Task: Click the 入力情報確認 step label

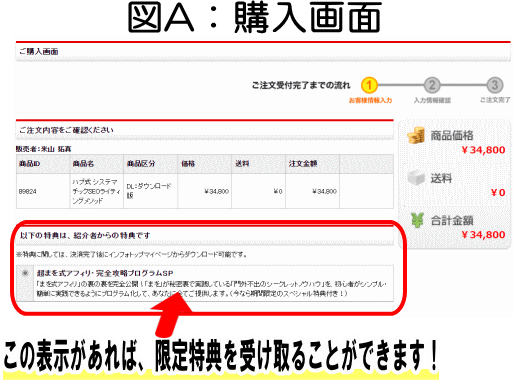Action: pos(432,100)
